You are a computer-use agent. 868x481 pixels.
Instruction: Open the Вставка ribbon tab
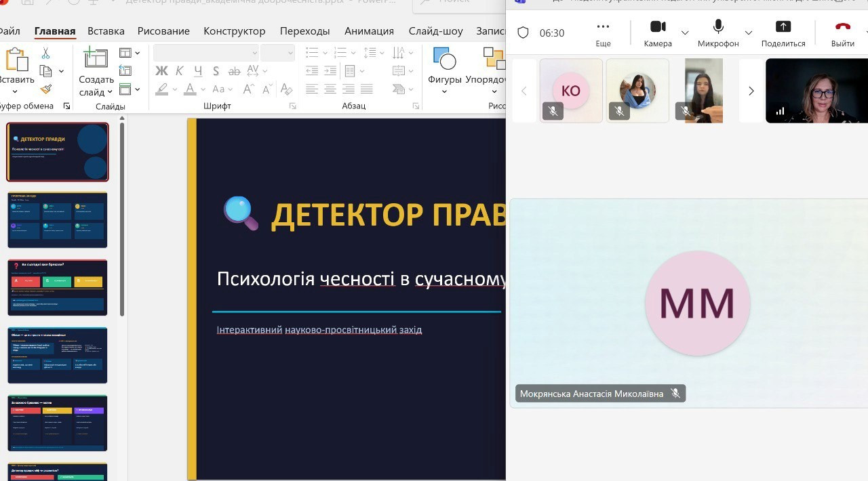click(106, 30)
